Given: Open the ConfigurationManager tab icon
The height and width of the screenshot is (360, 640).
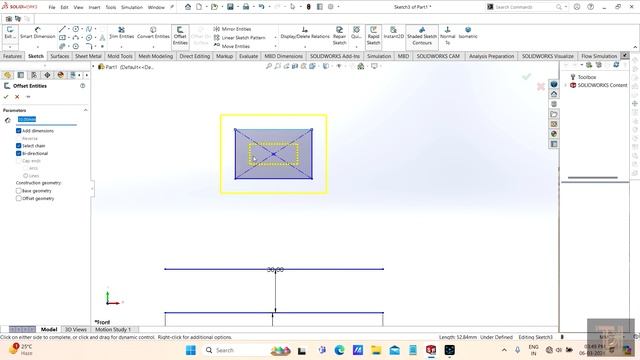Looking at the screenshot, I should click(x=34, y=75).
